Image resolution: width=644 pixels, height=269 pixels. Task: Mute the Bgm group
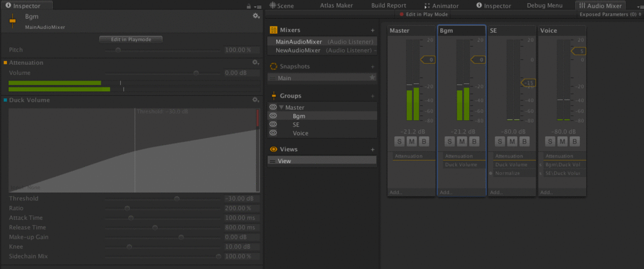click(462, 142)
